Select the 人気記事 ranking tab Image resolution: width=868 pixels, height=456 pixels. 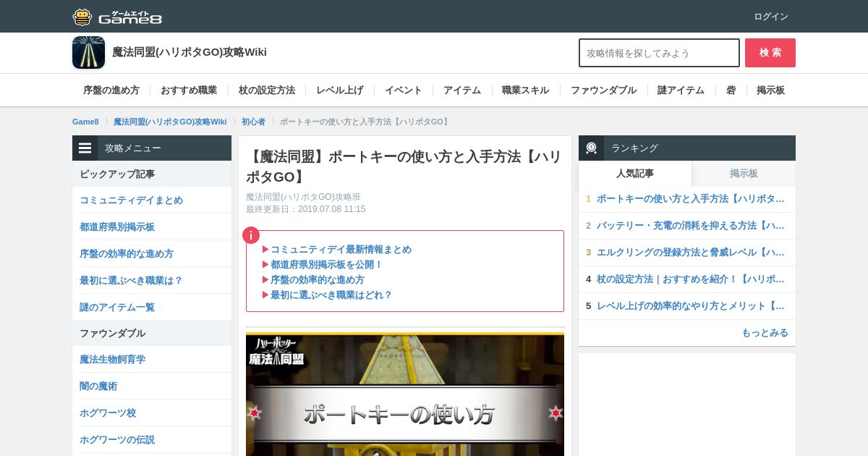point(635,174)
